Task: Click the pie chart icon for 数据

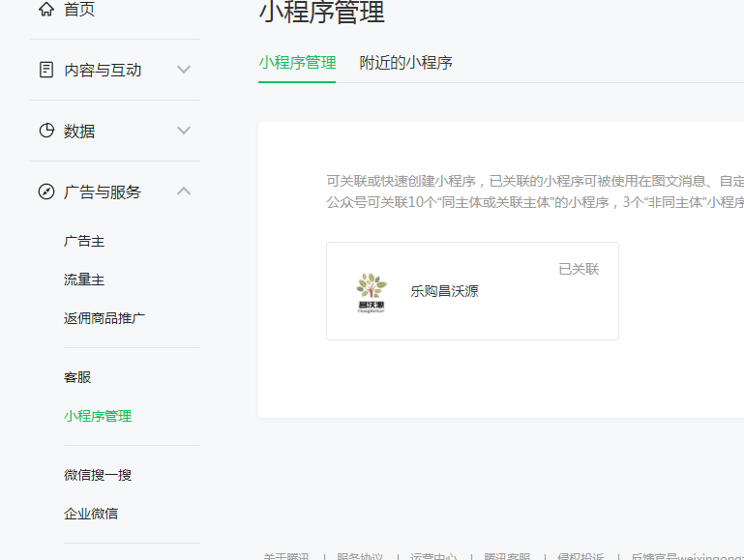Action: point(46,131)
